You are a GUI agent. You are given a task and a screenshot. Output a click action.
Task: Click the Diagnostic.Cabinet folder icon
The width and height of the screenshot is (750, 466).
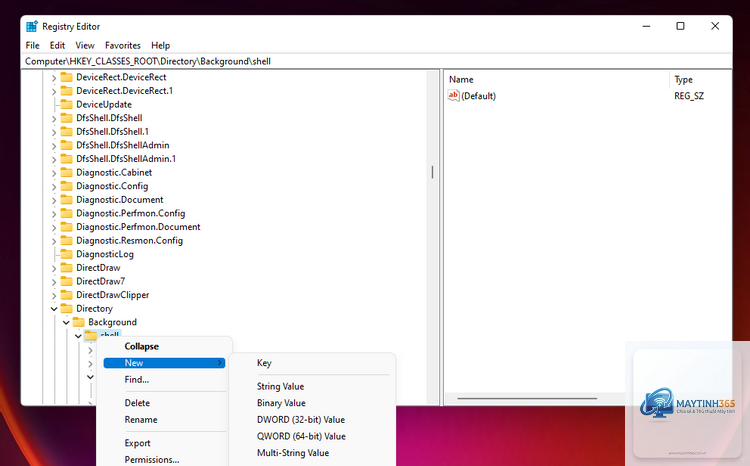(x=66, y=172)
